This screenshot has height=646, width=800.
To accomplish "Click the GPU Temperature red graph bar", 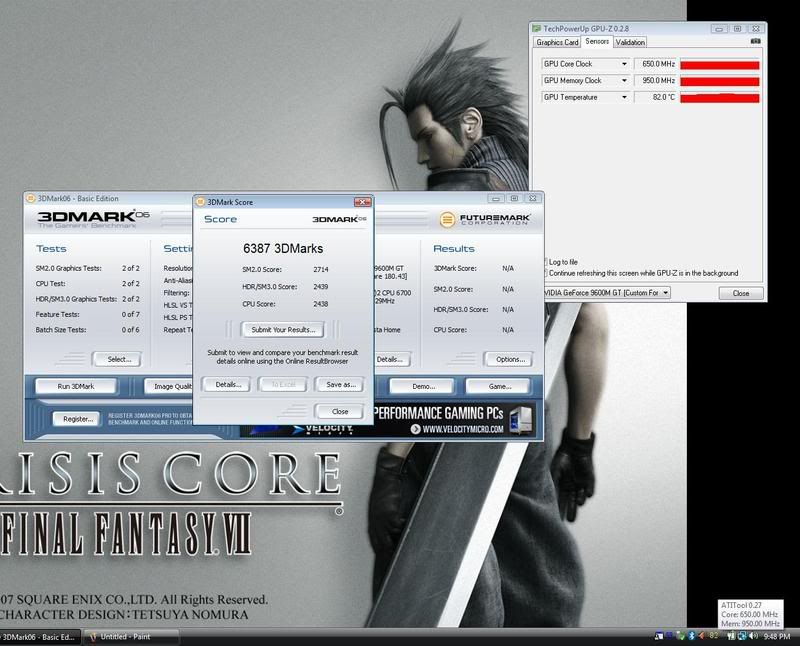I will click(720, 97).
